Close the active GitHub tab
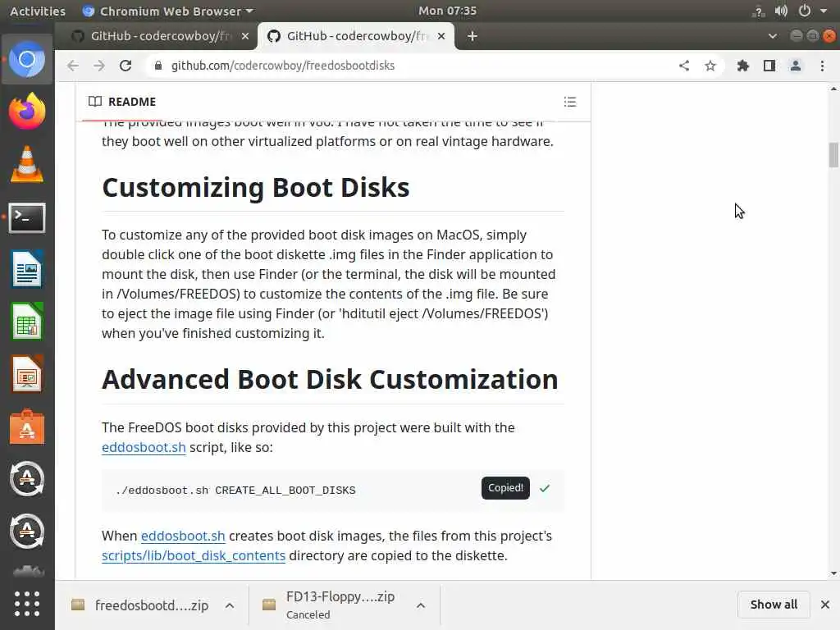Screen dimensions: 840x630 (441, 36)
